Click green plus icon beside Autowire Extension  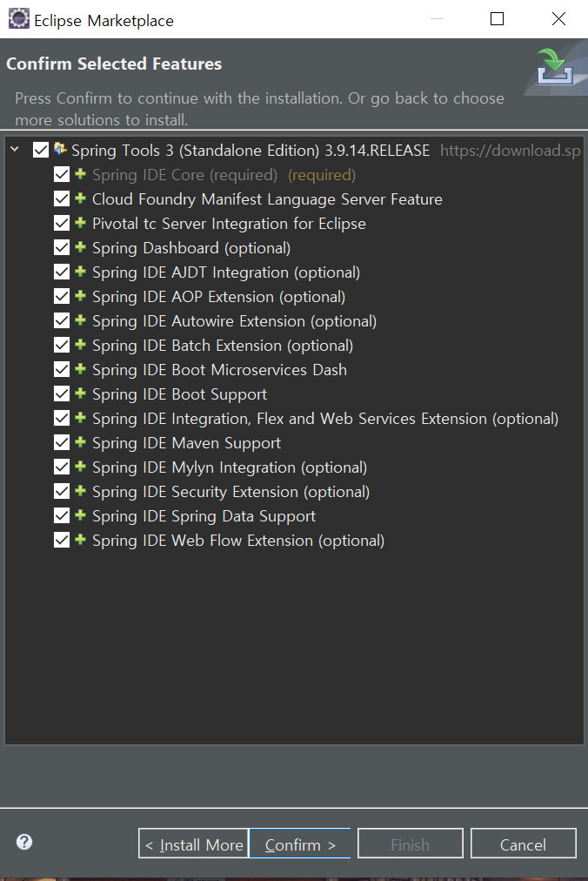(80, 319)
